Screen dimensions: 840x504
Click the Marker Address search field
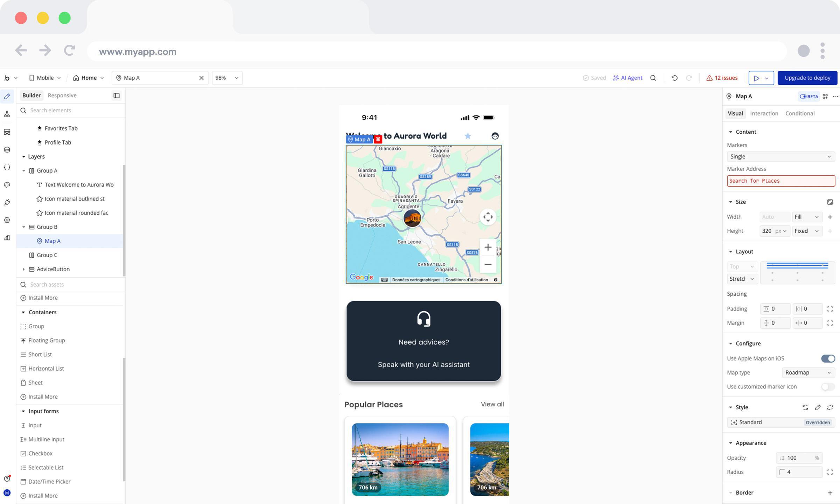[x=780, y=181]
